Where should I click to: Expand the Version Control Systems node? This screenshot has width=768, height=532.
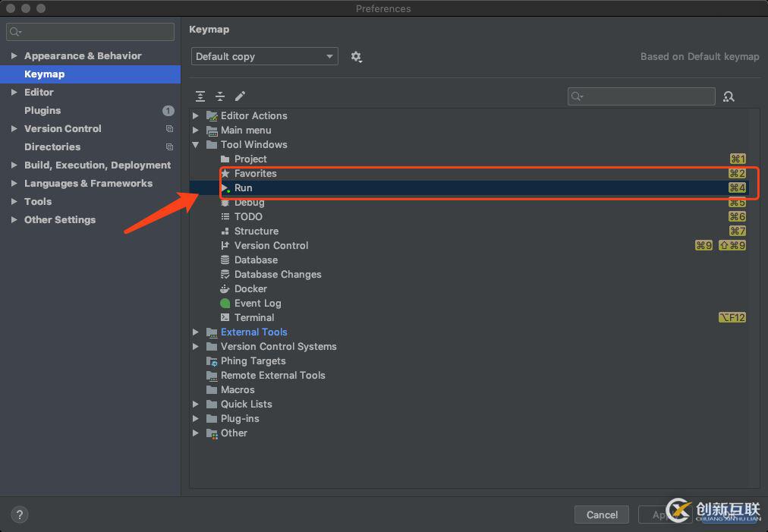click(196, 346)
